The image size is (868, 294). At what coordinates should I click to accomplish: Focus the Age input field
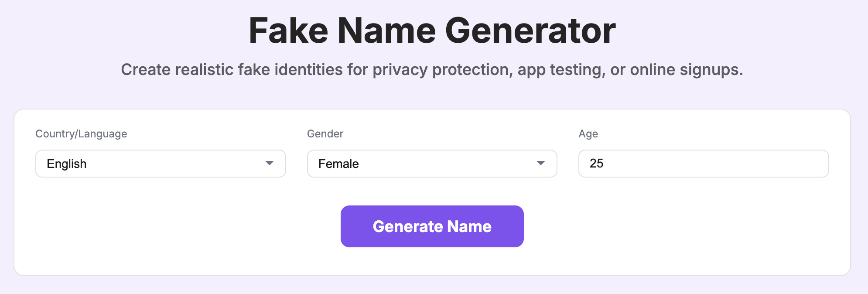click(703, 164)
